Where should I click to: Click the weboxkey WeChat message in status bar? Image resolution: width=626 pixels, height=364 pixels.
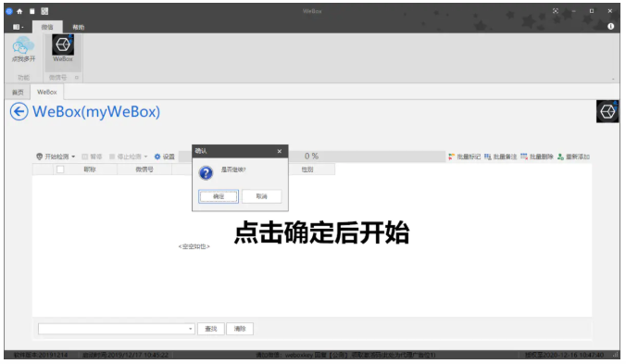[x=345, y=355]
